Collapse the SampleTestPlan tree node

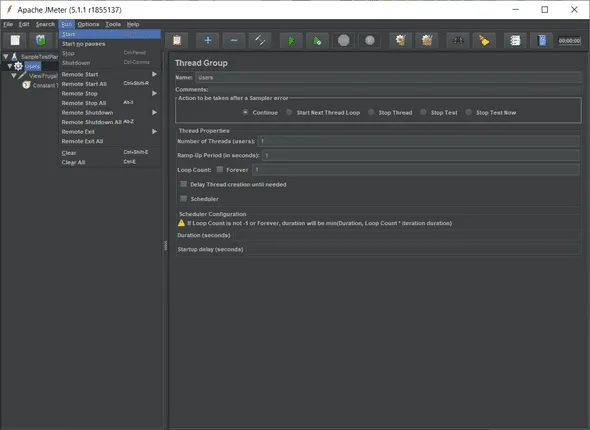point(6,57)
